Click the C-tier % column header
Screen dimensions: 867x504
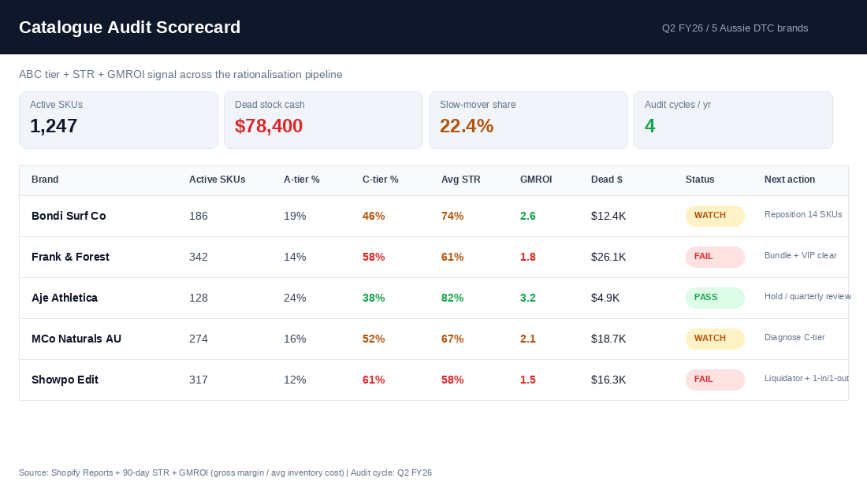coord(381,180)
